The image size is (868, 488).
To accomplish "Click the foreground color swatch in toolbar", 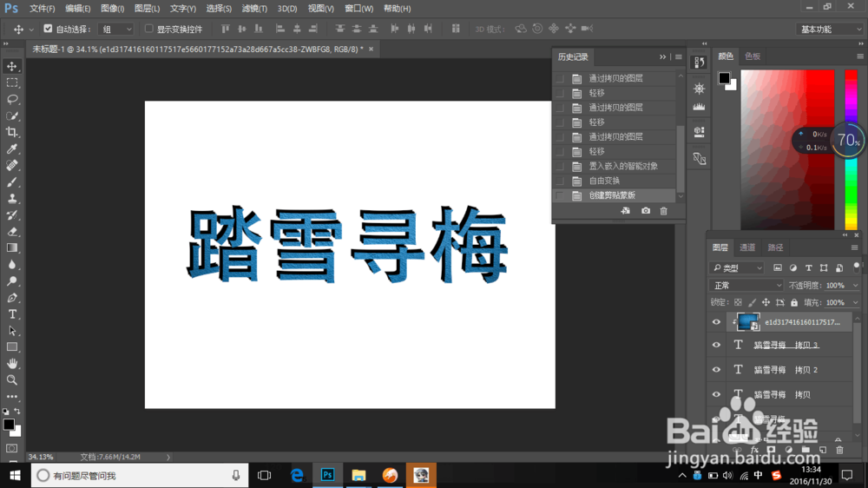I will pos(9,425).
